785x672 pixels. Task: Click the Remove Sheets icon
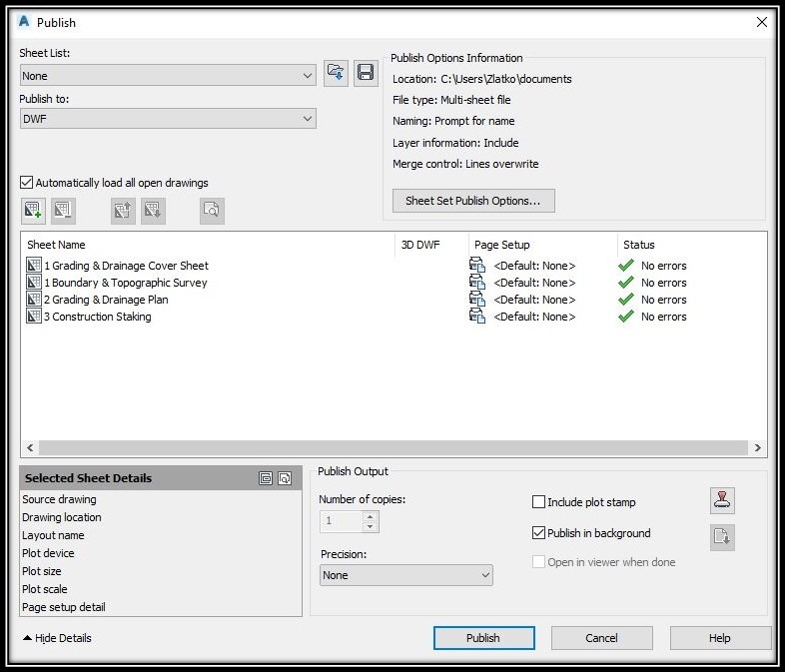pyautogui.click(x=63, y=210)
